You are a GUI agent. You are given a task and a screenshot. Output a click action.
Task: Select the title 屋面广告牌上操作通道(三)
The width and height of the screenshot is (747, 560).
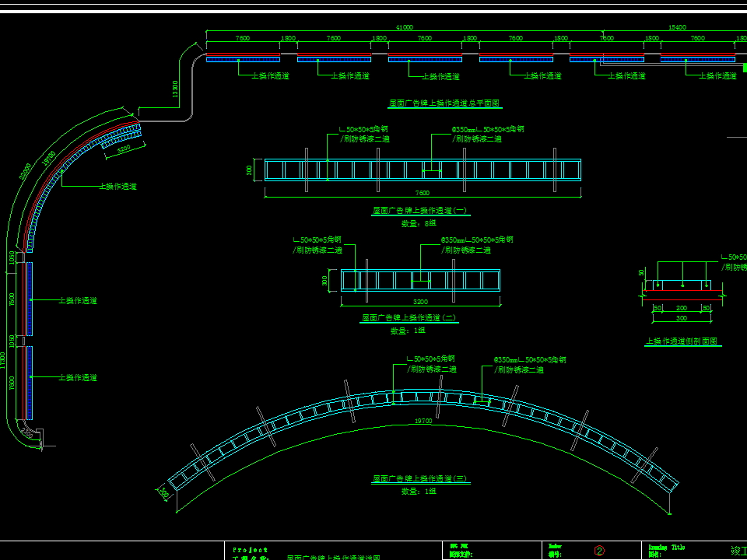click(x=420, y=479)
